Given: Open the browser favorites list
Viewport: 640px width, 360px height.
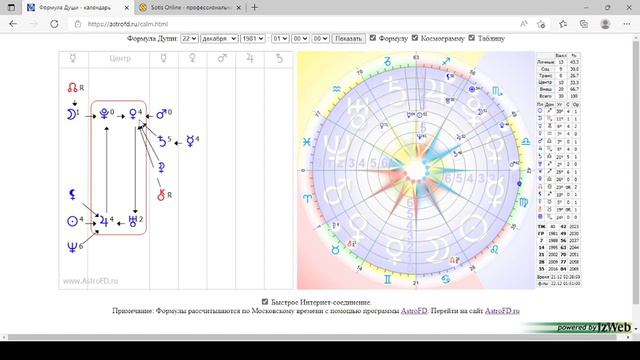Looking at the screenshot, I should (563, 24).
